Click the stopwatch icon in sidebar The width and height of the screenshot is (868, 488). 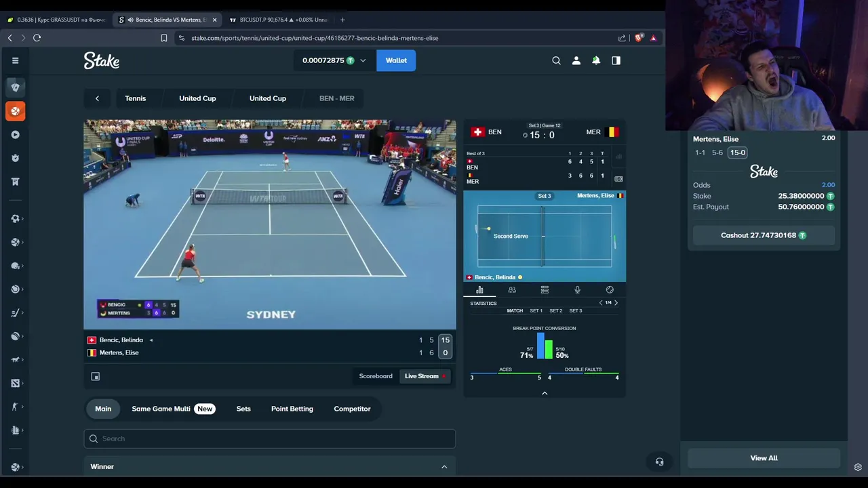coord(15,158)
